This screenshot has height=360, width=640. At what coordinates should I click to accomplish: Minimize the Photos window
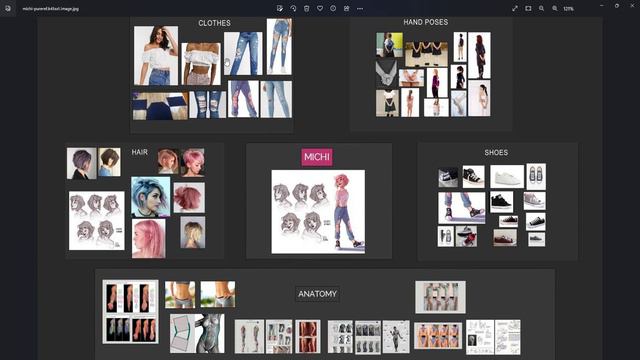point(602,6)
